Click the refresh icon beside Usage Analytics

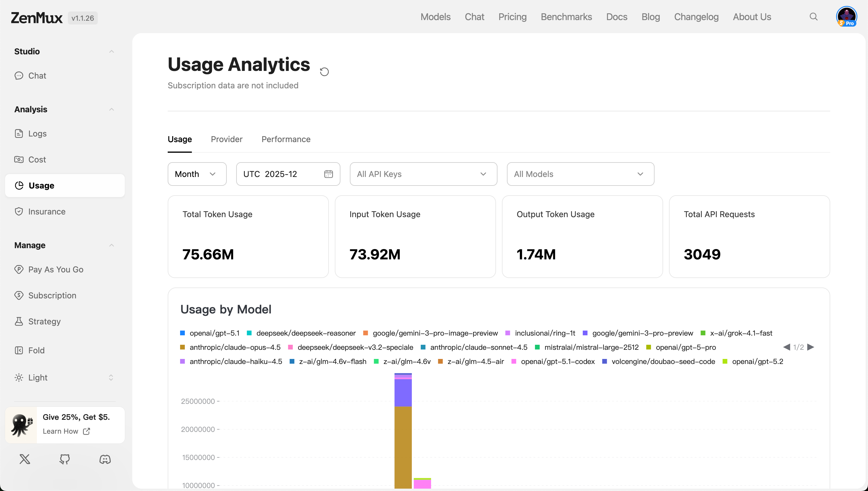coord(324,72)
